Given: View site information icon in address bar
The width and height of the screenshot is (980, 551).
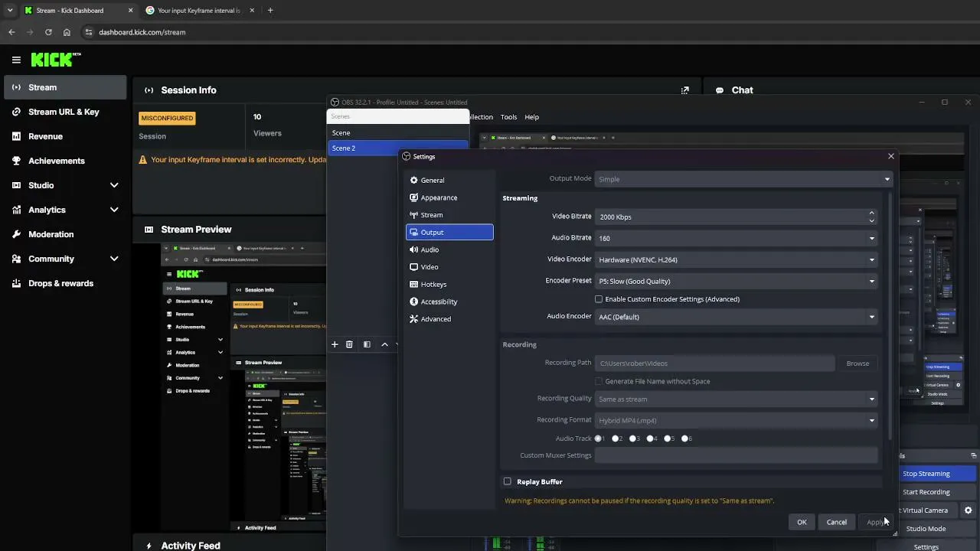Looking at the screenshot, I should 89,32.
